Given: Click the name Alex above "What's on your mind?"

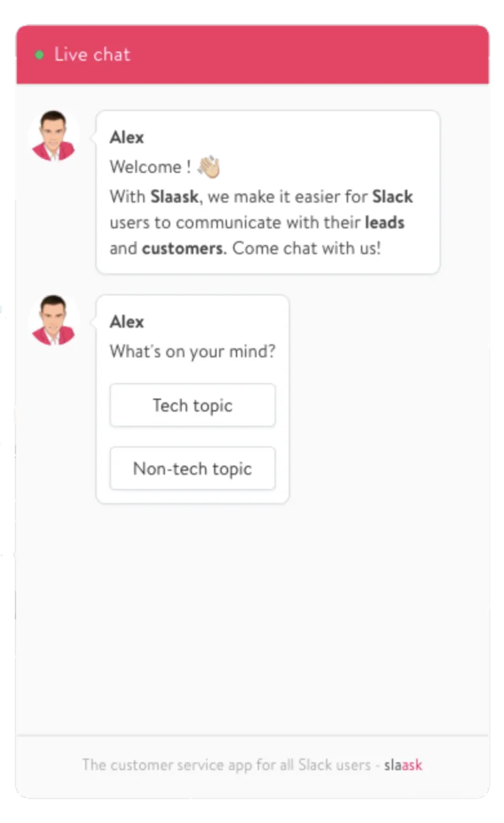Looking at the screenshot, I should (x=127, y=322).
